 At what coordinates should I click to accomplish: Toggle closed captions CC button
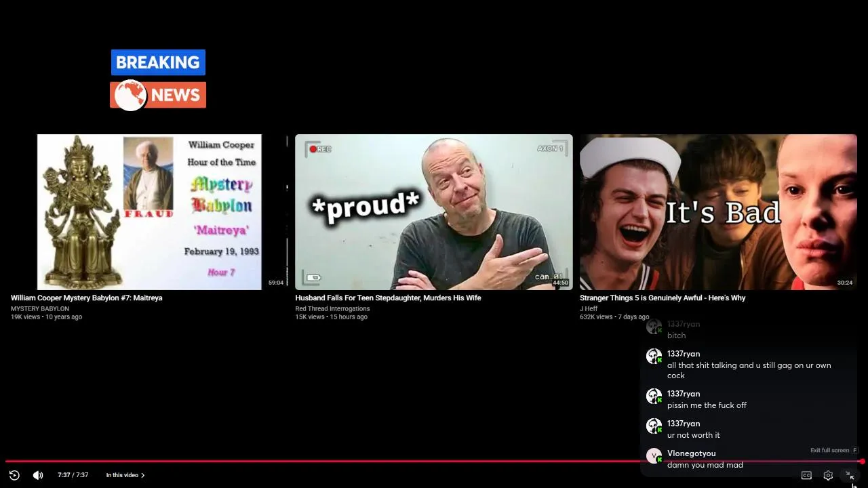806,475
